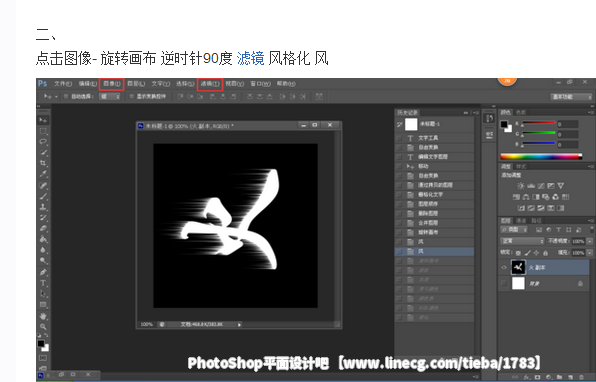Select the Move tool in the toolbox
The image size is (596, 382).
coord(43,120)
